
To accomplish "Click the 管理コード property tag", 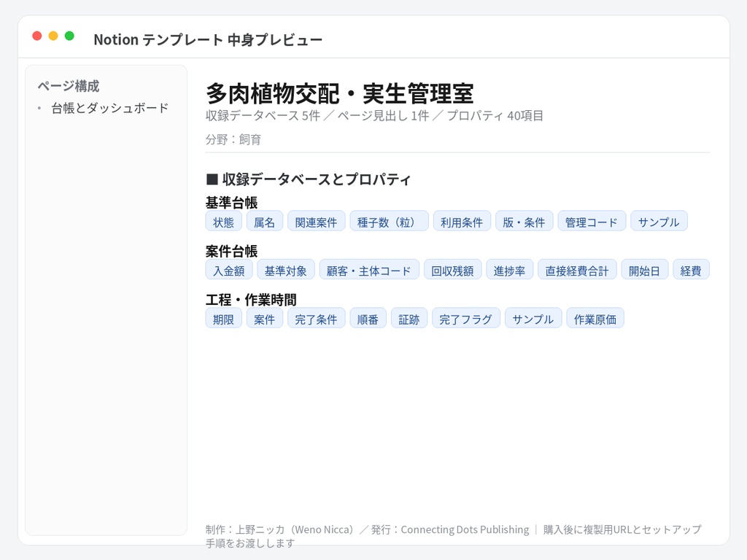I will 592,221.
